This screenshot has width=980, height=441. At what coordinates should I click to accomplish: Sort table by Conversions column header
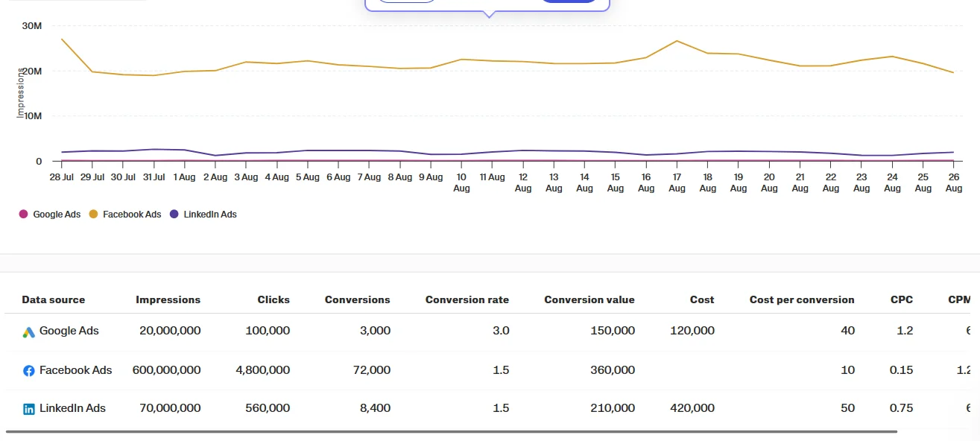pyautogui.click(x=357, y=300)
